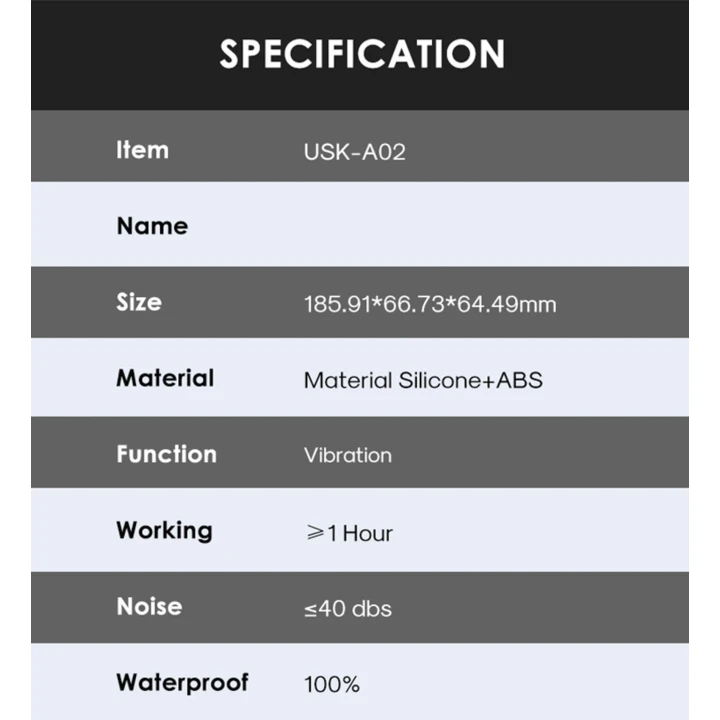The height and width of the screenshot is (720, 720).
Task: Select the Item row label
Action: pyautogui.click(x=142, y=150)
